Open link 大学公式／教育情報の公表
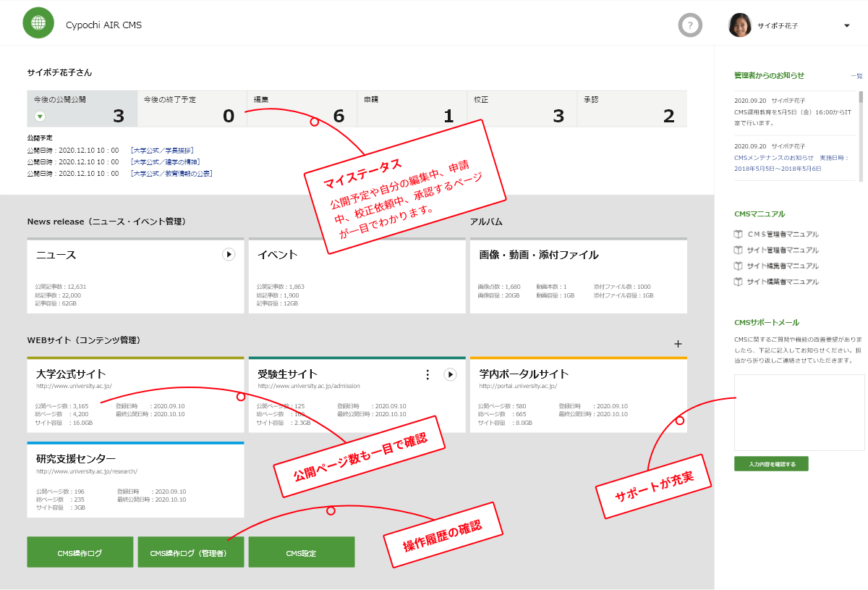The height and width of the screenshot is (590, 868). [171, 174]
